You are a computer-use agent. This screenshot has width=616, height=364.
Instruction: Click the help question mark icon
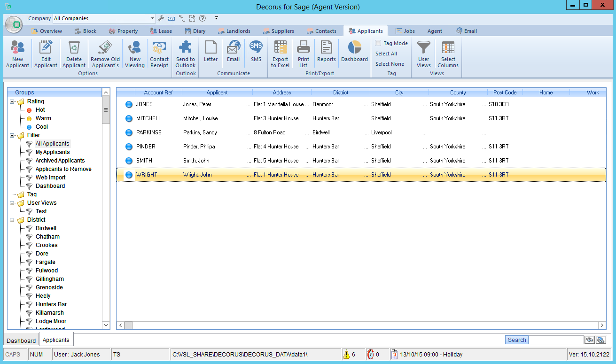pyautogui.click(x=203, y=18)
